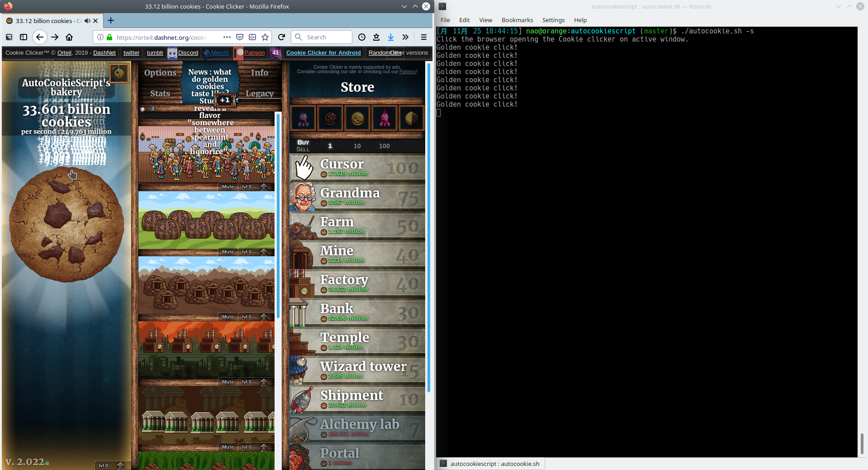
Task: Show site information for the page
Action: 100,37
